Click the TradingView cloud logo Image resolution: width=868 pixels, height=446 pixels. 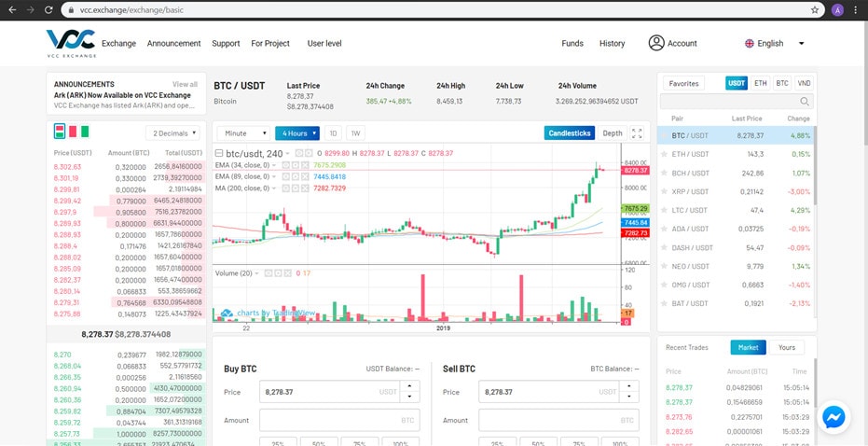point(227,313)
